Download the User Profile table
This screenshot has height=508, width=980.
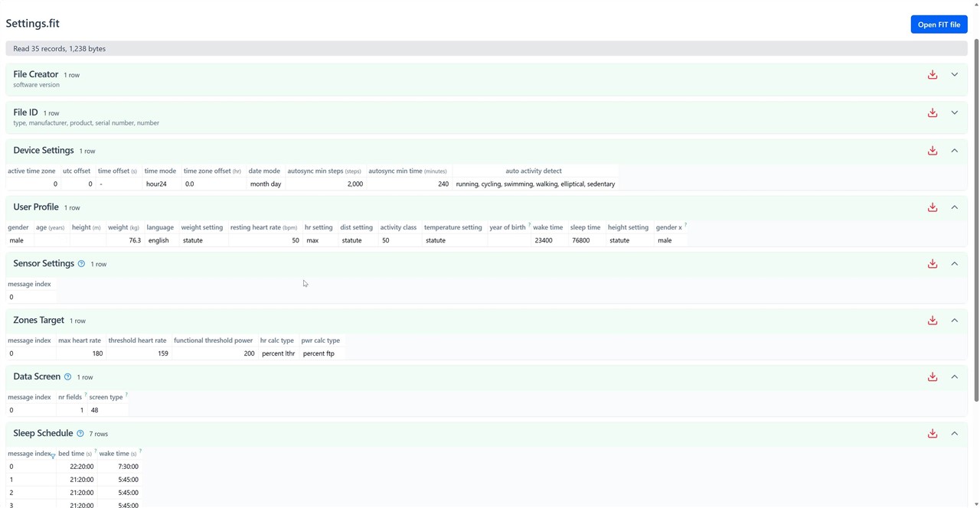pyautogui.click(x=932, y=207)
